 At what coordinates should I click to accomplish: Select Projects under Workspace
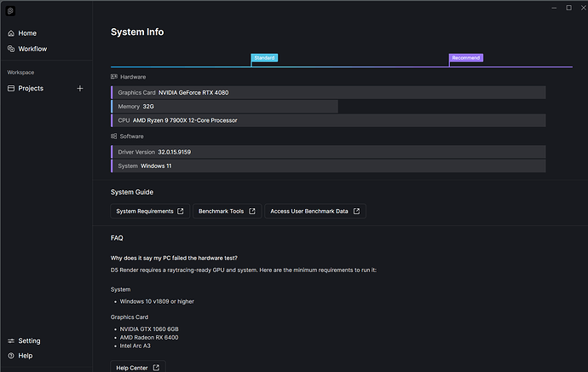30,88
